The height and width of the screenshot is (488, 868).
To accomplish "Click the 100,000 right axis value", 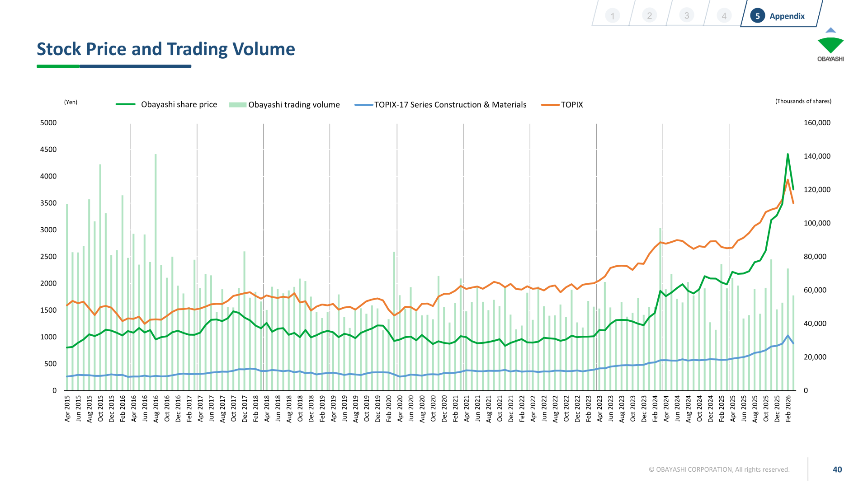I will click(x=817, y=223).
